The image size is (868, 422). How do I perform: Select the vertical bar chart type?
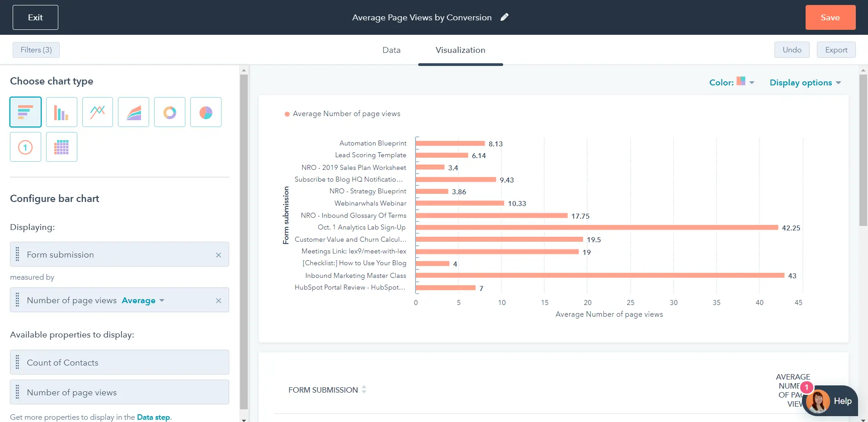pyautogui.click(x=61, y=112)
